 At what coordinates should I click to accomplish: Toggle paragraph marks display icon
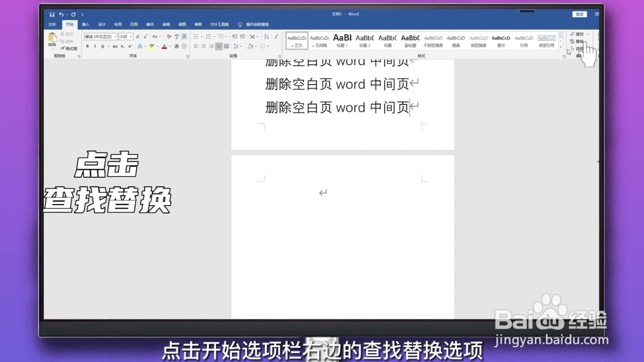point(275,37)
